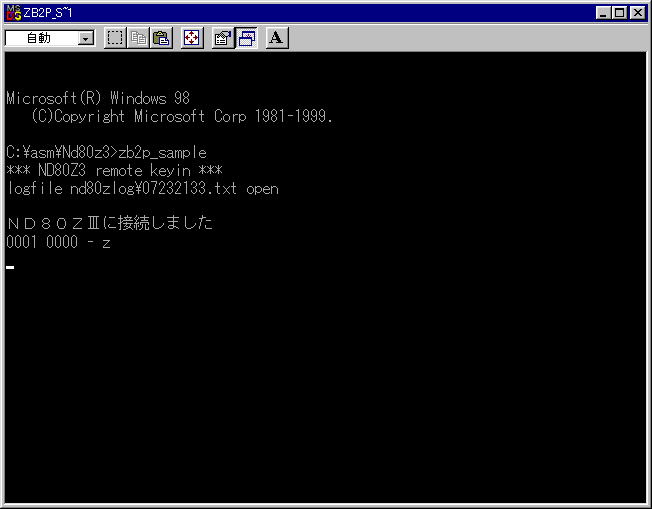Open the Properties toolbar icon
Viewport: 652px width, 509px height.
[x=222, y=38]
